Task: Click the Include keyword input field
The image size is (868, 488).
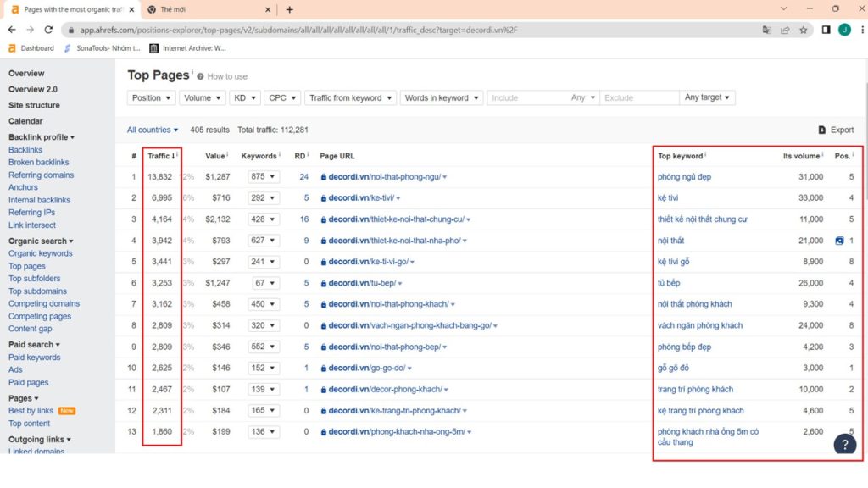Action: [x=527, y=98]
